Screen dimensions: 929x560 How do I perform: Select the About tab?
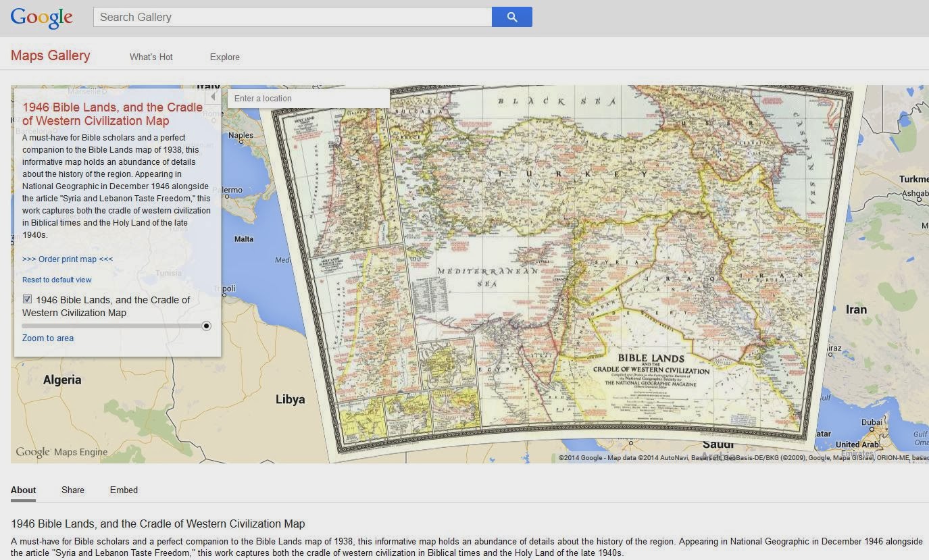(x=23, y=490)
